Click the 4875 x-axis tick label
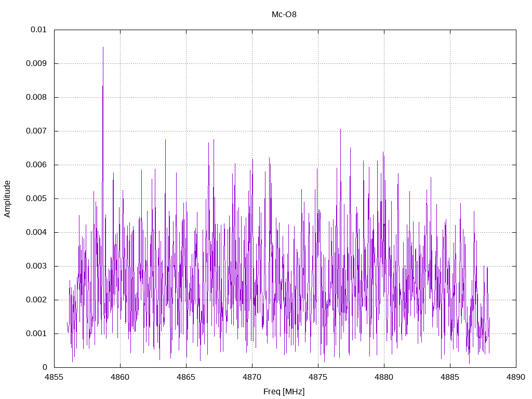532x399 pixels. (318, 377)
